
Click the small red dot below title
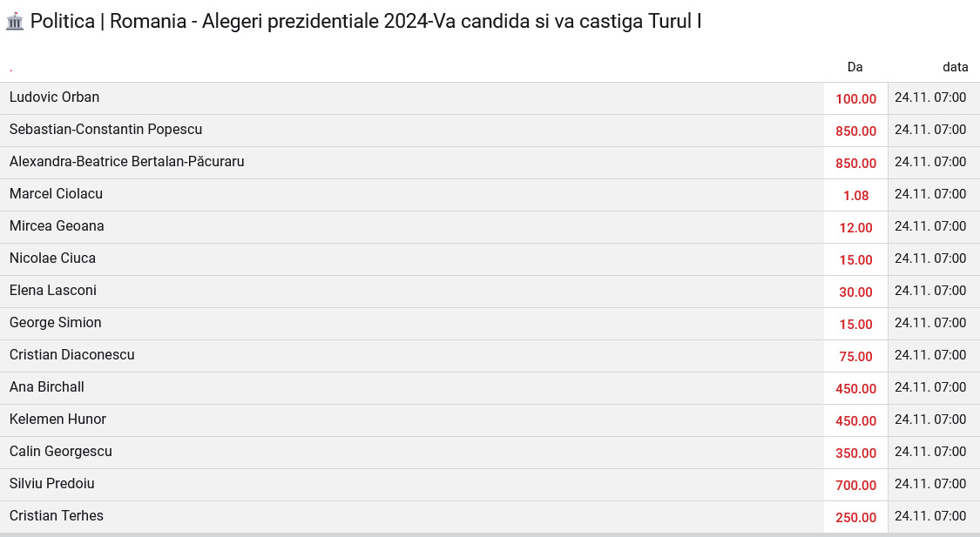(x=10, y=70)
